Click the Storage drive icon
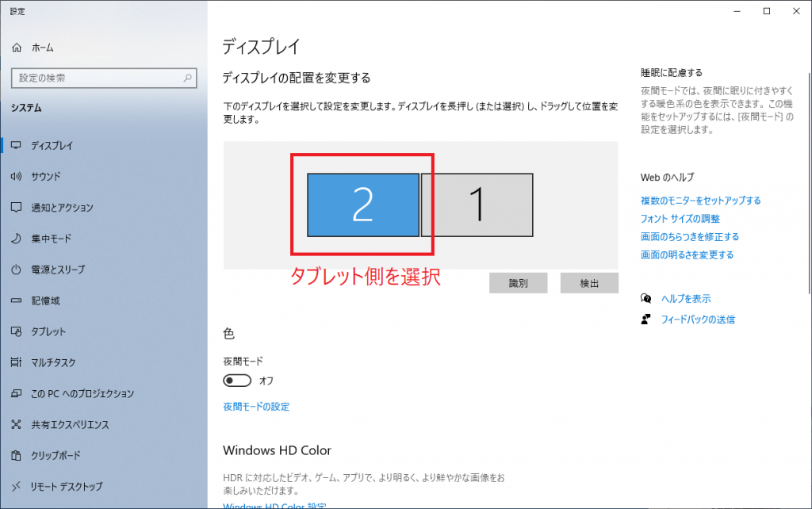 16,300
